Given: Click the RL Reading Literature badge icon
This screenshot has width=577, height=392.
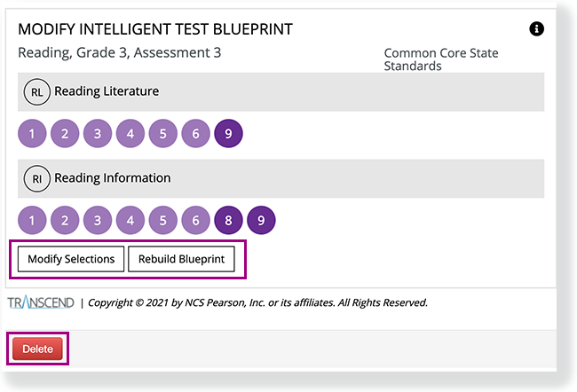Looking at the screenshot, I should point(36,91).
